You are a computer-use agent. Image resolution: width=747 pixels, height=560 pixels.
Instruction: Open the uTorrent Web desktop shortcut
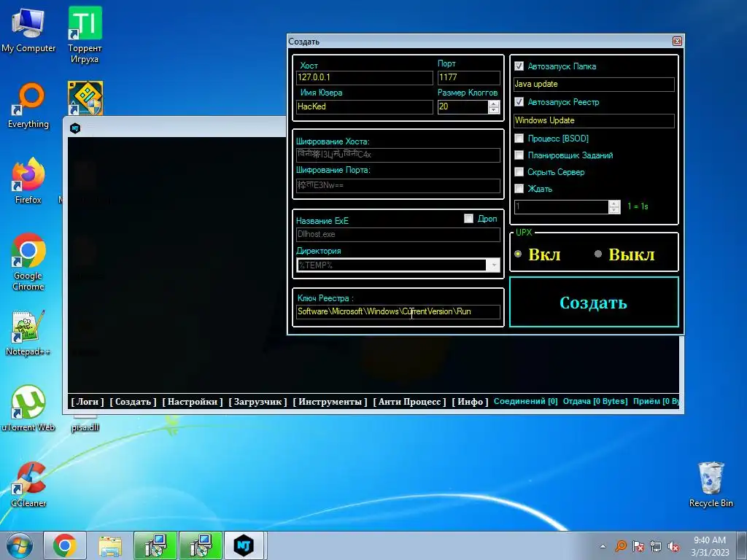click(28, 408)
